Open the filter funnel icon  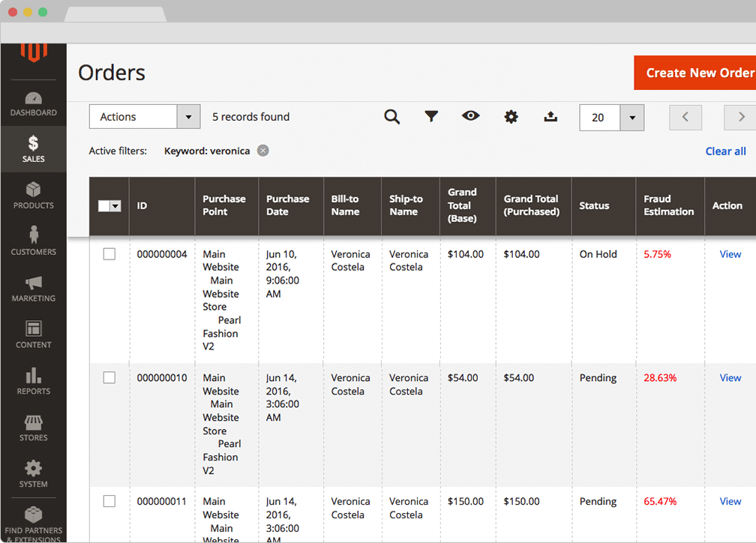[431, 116]
